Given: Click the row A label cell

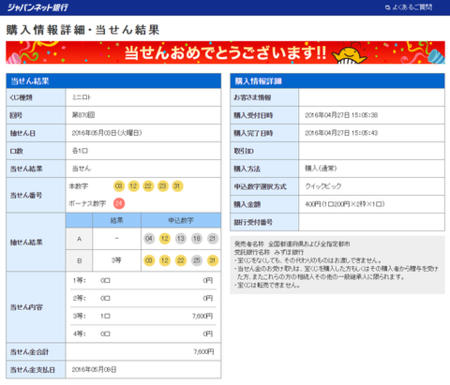Looking at the screenshot, I should (x=79, y=239).
